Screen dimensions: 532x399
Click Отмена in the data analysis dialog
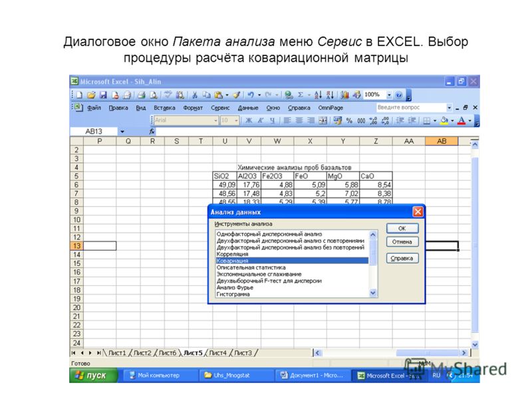tap(402, 242)
